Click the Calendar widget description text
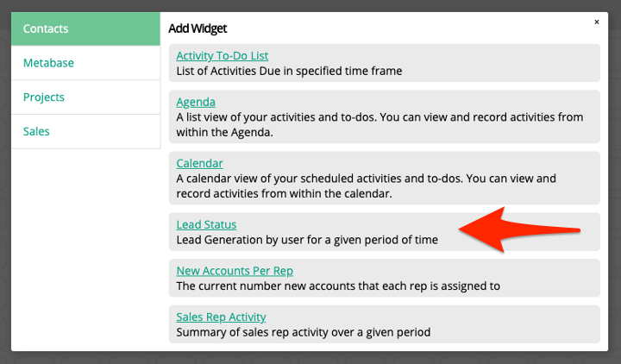This screenshot has width=621, height=364. (366, 185)
